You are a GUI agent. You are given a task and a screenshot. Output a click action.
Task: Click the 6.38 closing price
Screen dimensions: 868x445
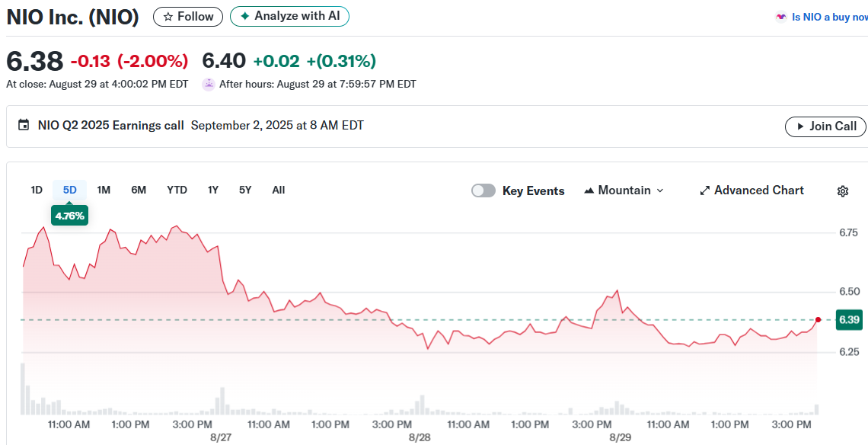35,62
